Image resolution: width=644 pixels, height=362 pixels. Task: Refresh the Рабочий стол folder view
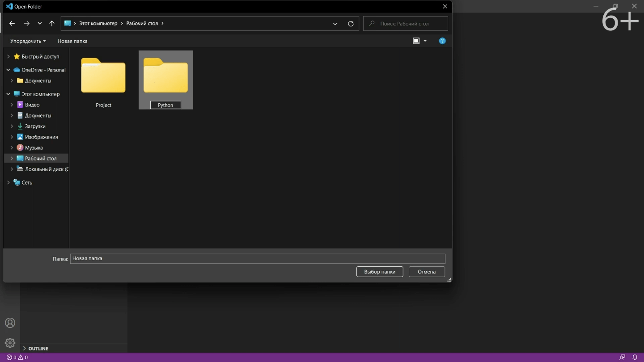(351, 24)
